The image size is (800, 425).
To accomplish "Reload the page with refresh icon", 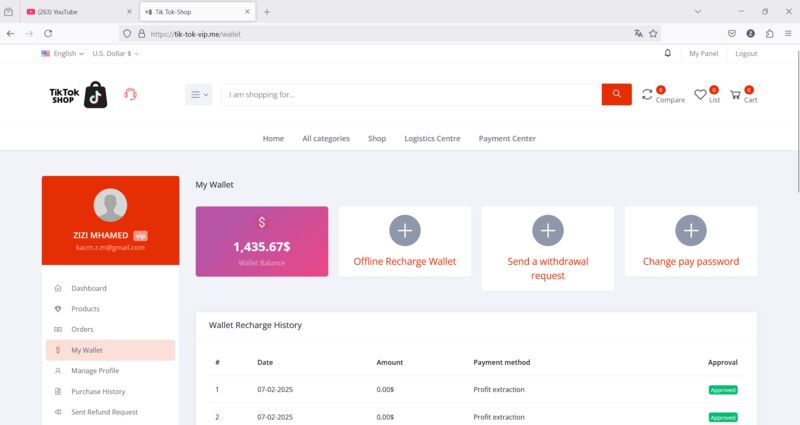I will click(x=48, y=34).
